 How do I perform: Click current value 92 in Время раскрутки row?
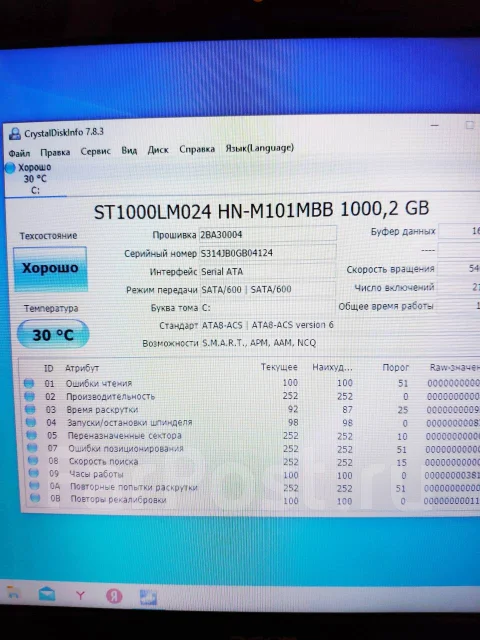coord(293,409)
